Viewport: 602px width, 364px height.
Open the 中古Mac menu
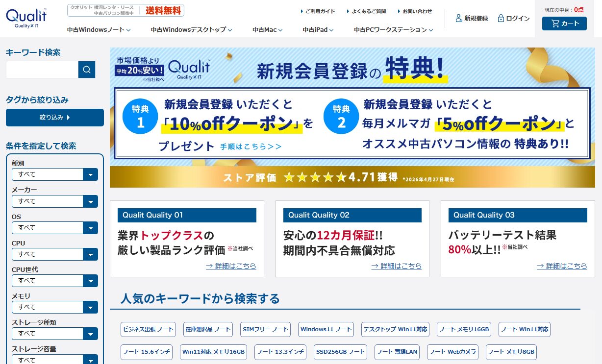click(x=268, y=30)
